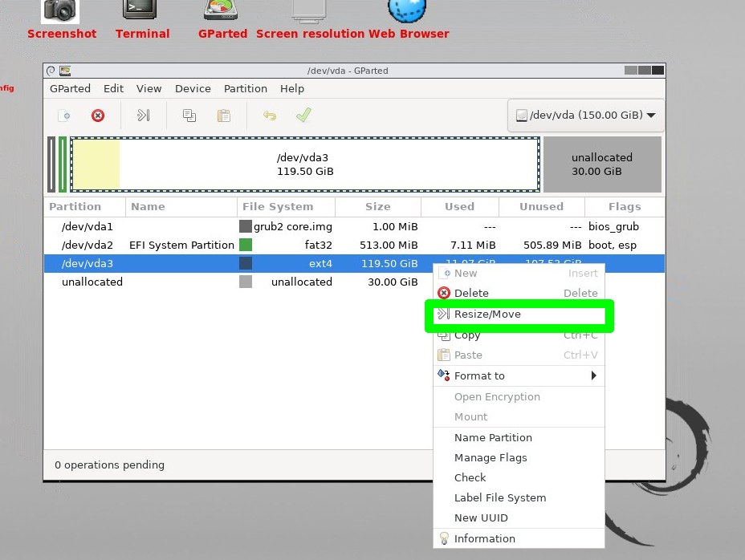745x560 pixels.
Task: Open the Device menu
Action: [x=193, y=89]
